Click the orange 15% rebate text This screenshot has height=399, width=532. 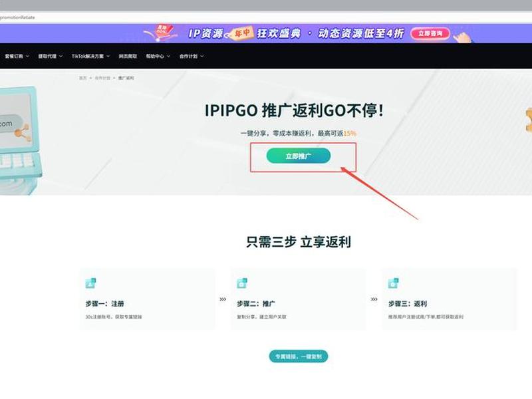click(x=350, y=134)
